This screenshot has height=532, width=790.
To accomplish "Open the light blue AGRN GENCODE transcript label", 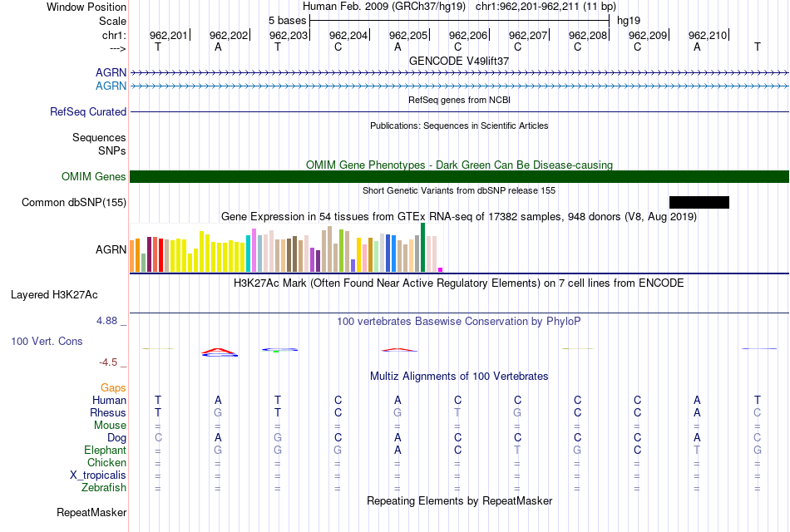I will (111, 86).
